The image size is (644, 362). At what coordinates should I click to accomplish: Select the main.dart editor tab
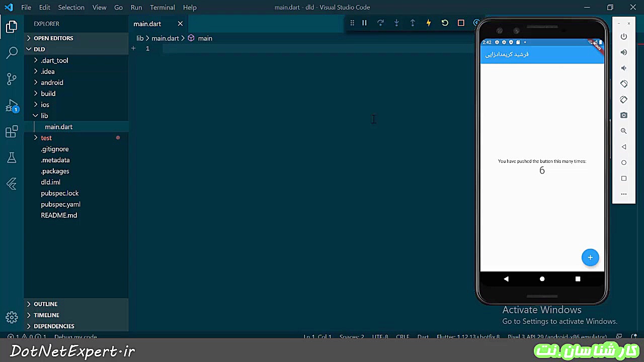tap(158, 24)
